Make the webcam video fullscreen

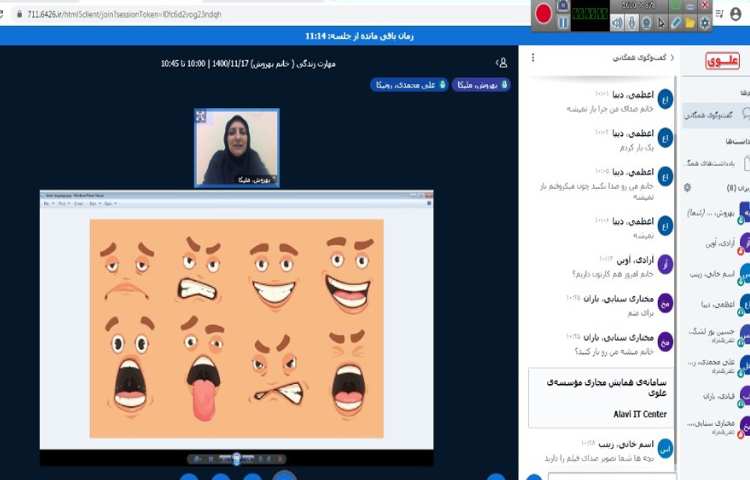[201, 116]
